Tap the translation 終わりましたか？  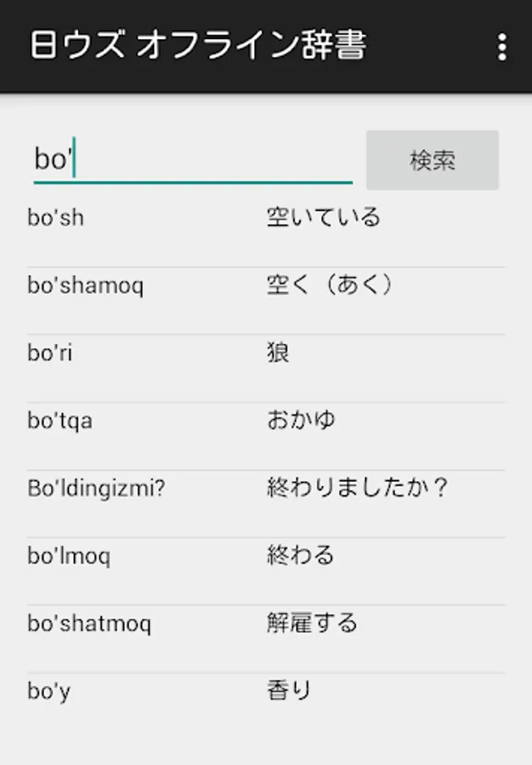coord(358,487)
